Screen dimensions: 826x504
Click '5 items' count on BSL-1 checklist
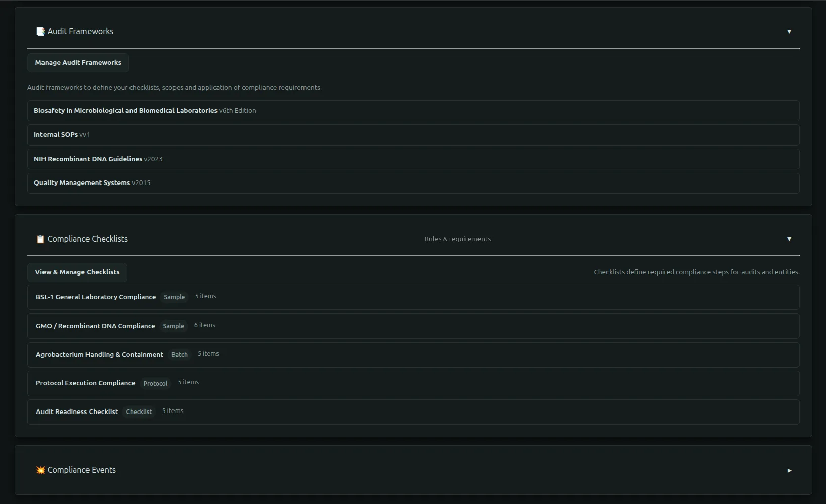(206, 296)
